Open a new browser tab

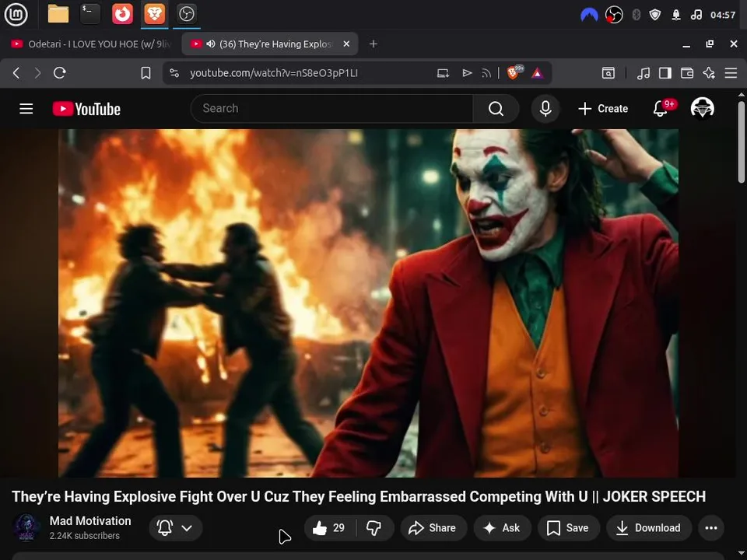373,44
